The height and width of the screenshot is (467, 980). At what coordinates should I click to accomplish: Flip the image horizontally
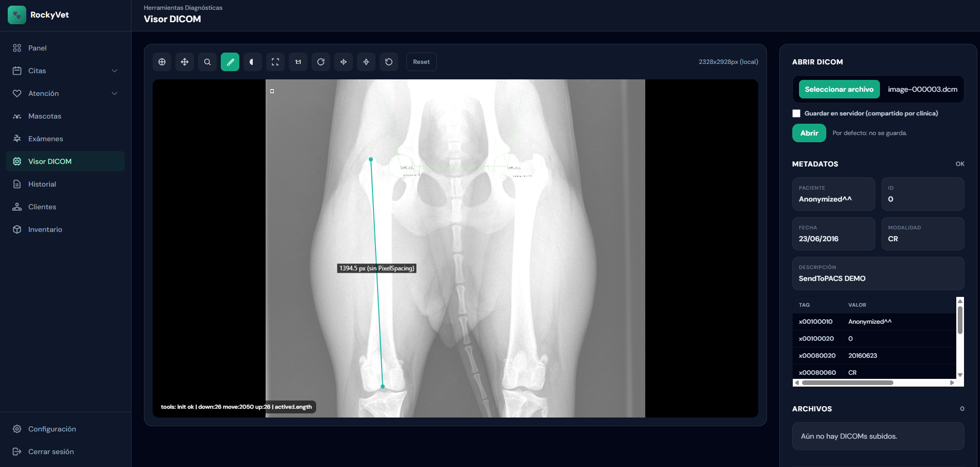344,62
